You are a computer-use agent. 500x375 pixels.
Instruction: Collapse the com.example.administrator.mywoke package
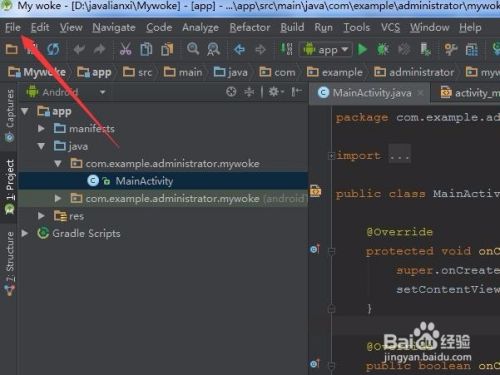pos(58,164)
